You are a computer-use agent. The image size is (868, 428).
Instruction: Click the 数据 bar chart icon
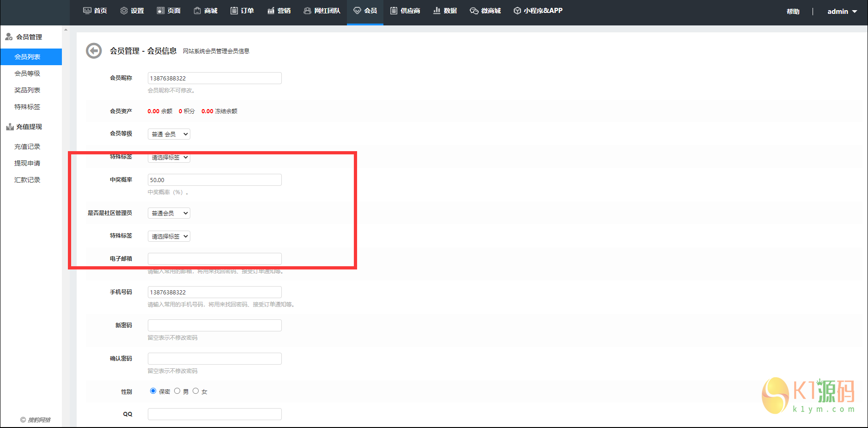click(x=437, y=11)
